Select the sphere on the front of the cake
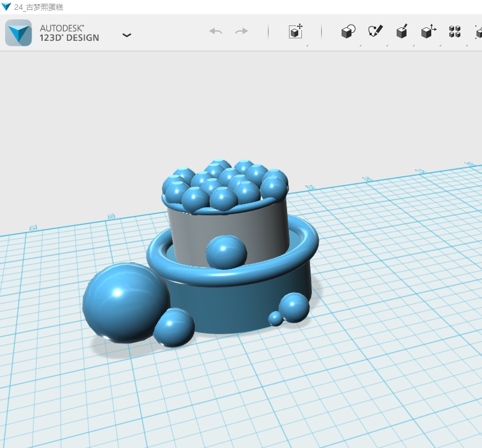 click(x=226, y=252)
